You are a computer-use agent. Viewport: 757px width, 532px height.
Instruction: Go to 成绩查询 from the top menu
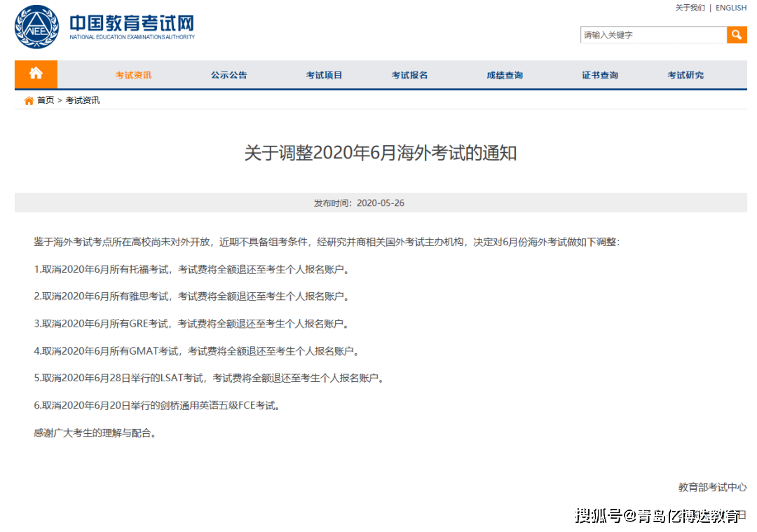pyautogui.click(x=506, y=74)
